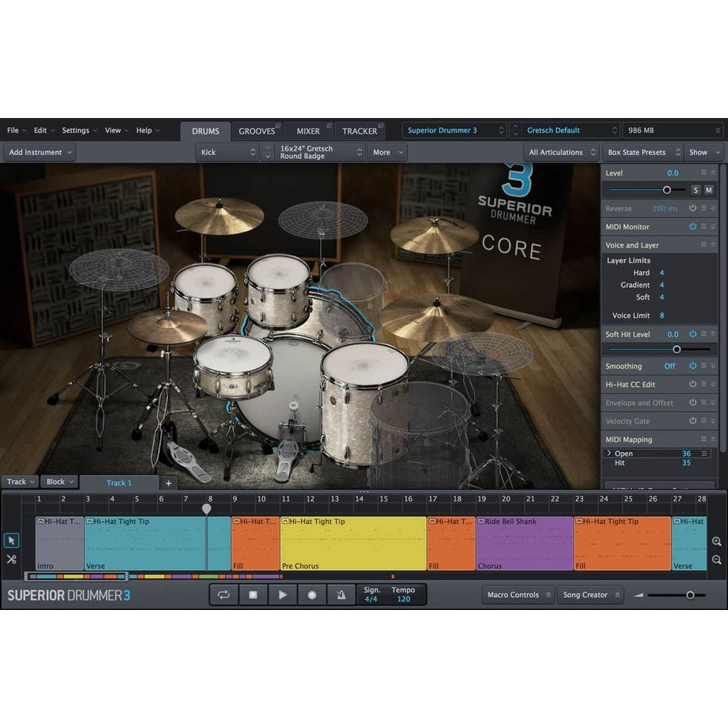This screenshot has height=728, width=728.
Task: Open the File menu
Action: 16,131
